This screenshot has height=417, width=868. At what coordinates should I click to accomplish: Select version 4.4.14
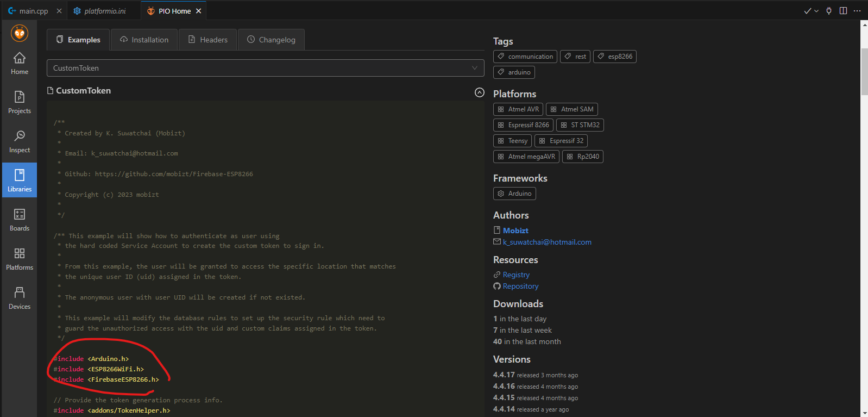pyautogui.click(x=504, y=409)
